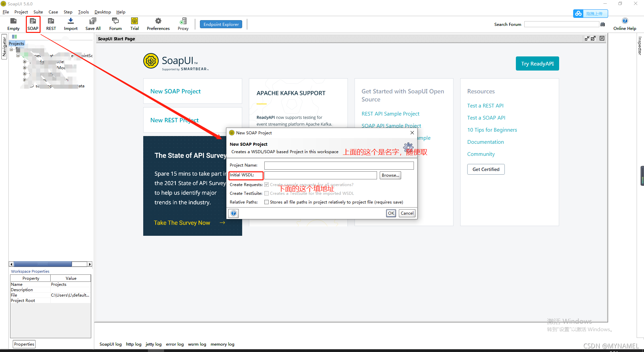Open the Project menu
644x352 pixels.
tap(21, 12)
